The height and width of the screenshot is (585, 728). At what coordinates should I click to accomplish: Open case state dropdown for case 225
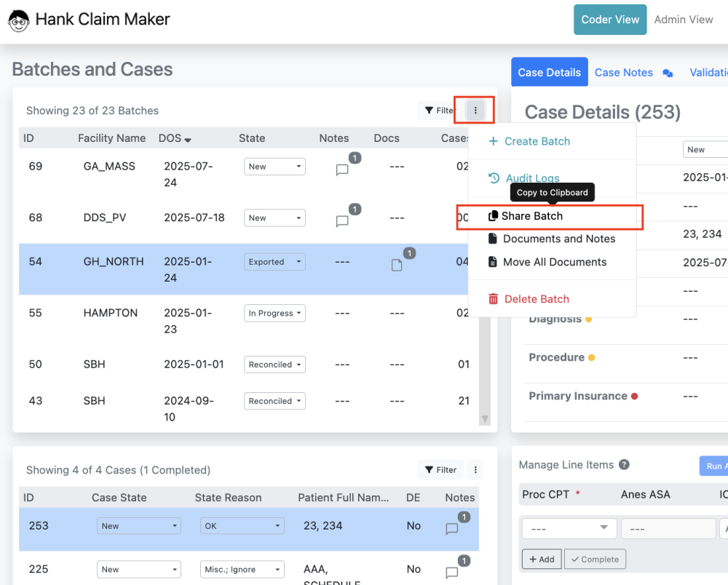coord(139,569)
